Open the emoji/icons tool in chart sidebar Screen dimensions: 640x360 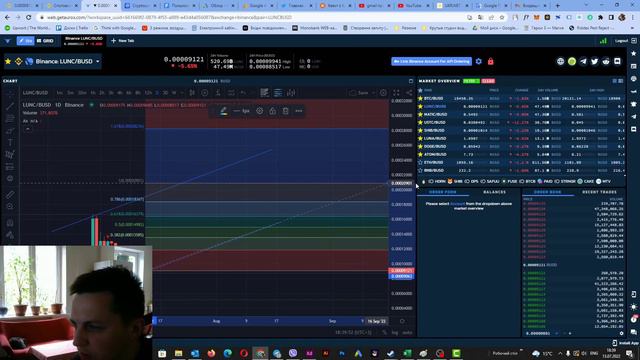pyautogui.click(x=10, y=178)
